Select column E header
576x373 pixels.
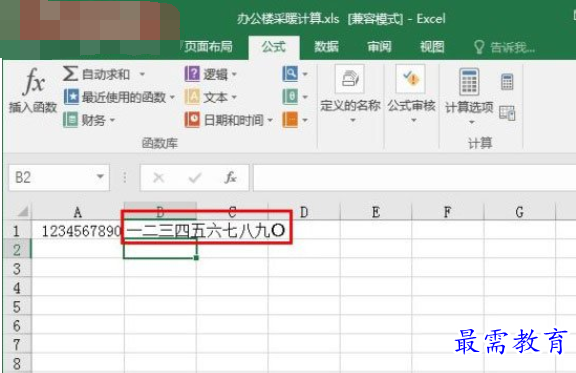tap(376, 212)
